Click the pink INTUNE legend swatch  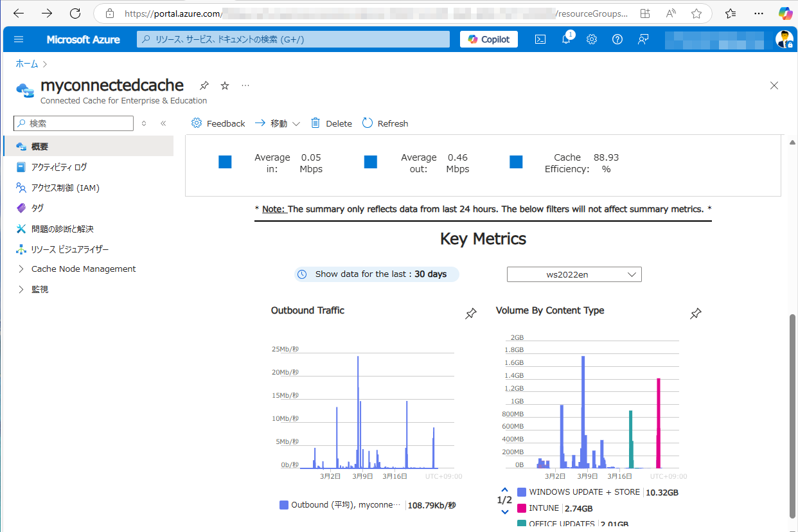click(520, 508)
